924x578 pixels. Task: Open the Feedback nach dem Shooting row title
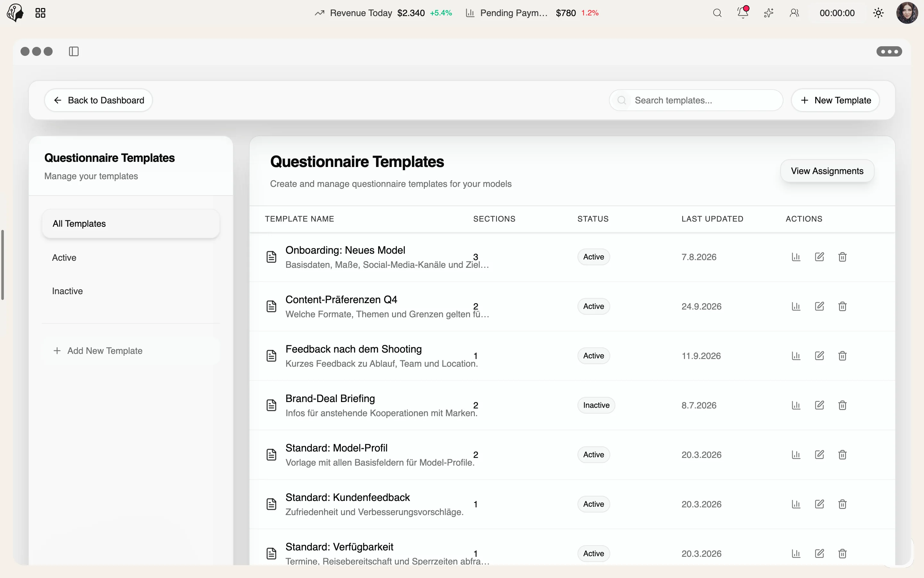click(x=354, y=349)
